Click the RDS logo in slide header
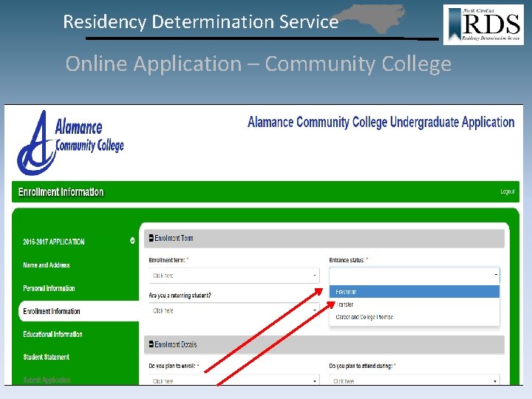 point(483,25)
